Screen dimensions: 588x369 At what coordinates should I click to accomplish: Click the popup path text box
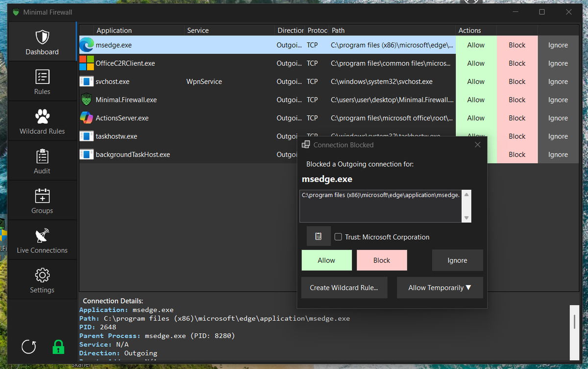tap(381, 206)
